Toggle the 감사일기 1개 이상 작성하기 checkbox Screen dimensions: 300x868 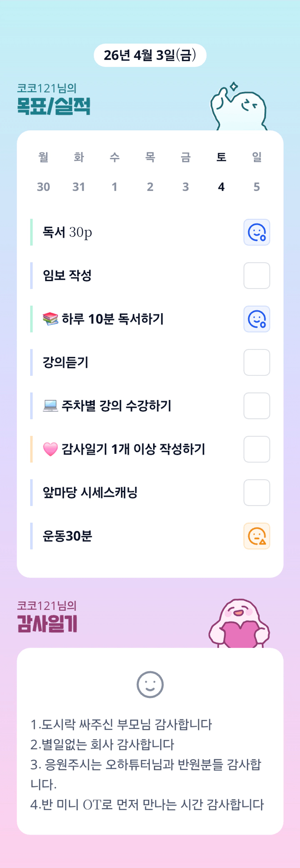tap(256, 449)
